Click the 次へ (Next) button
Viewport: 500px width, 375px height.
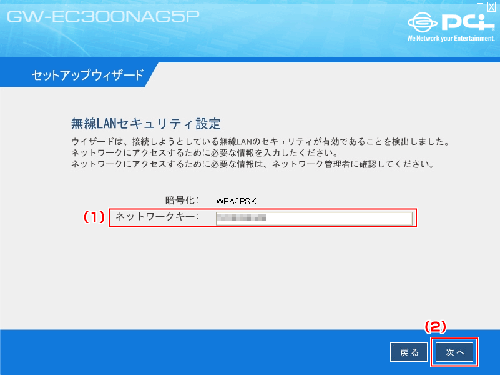[x=454, y=352]
